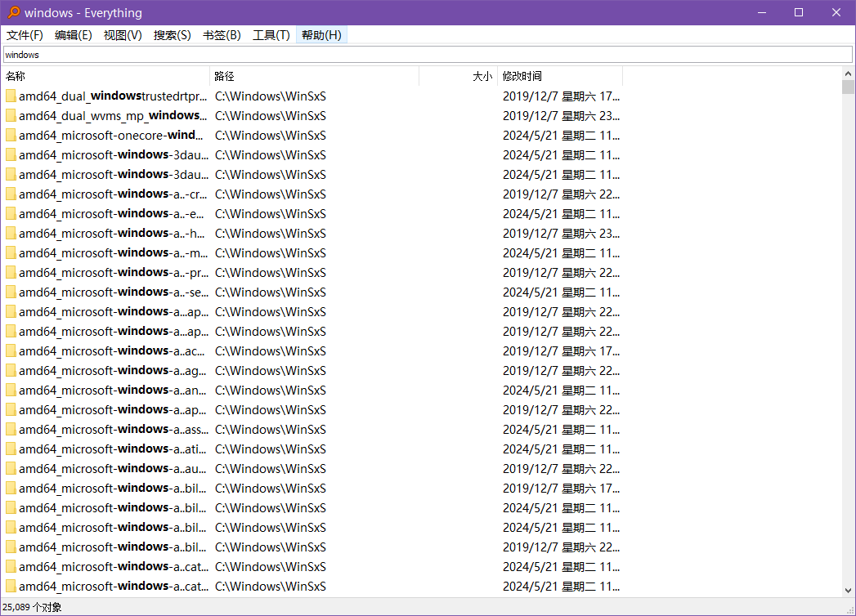Sort results by the 名称 column header
856x616 pixels.
click(x=106, y=76)
